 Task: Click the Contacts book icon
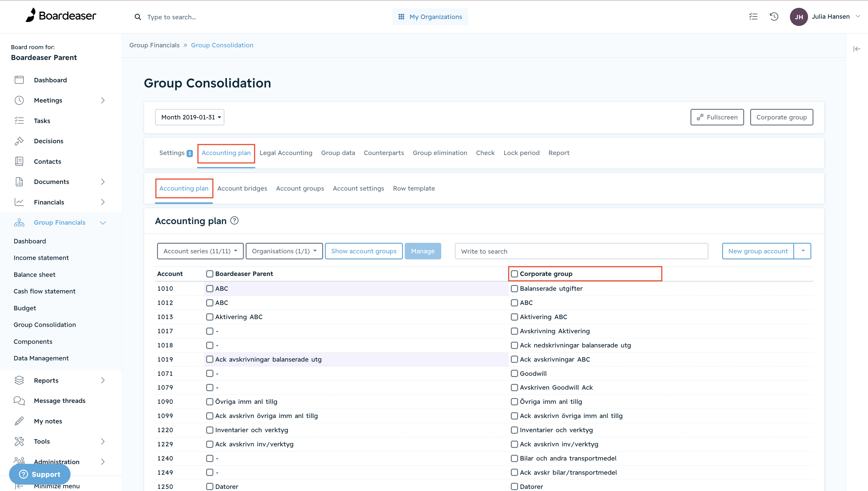point(19,162)
